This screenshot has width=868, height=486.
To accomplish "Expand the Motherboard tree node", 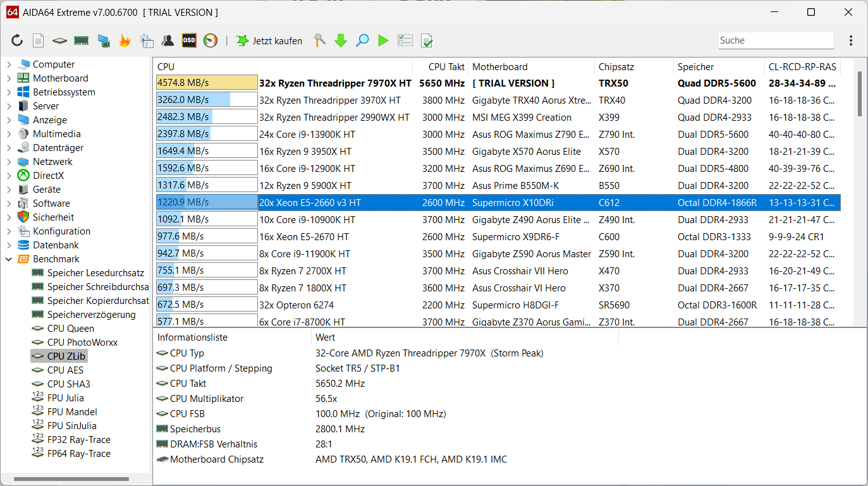I will point(9,78).
